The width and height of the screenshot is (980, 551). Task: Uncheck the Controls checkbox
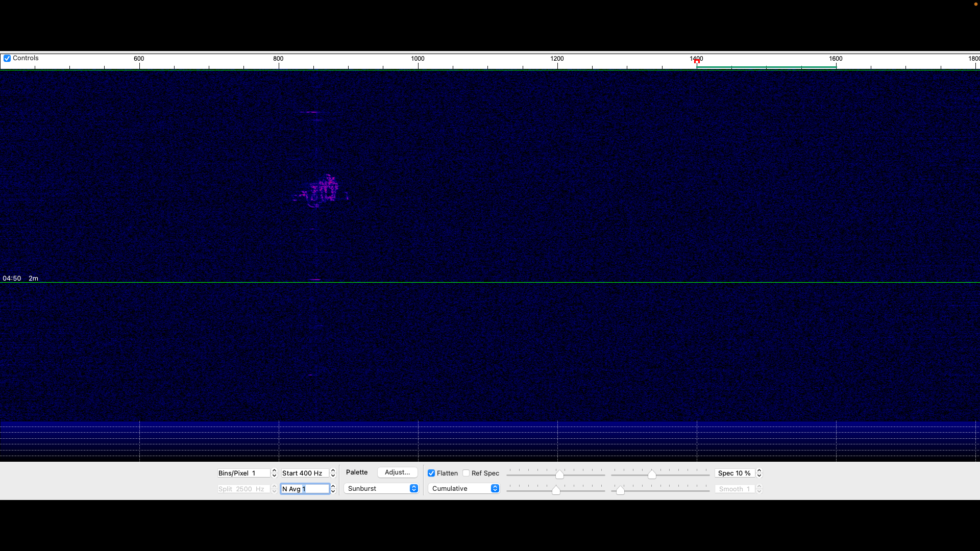[7, 58]
